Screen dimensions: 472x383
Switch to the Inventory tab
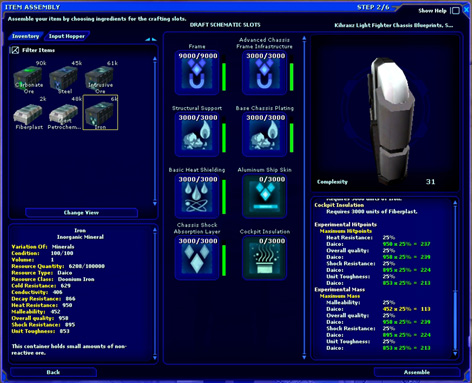pyautogui.click(x=25, y=36)
